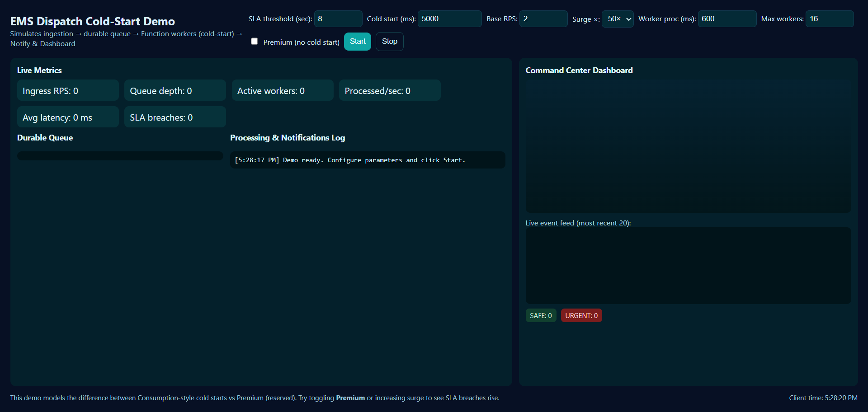Screen dimensions: 868x412
Task: Focus the Worker proc (ms) input field
Action: (x=727, y=19)
